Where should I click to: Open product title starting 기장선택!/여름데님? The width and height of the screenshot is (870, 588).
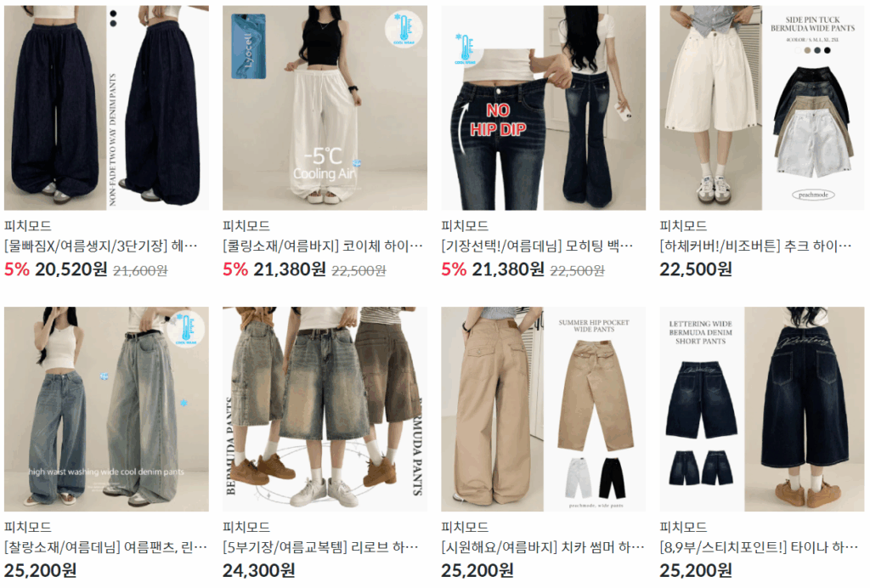point(537,246)
